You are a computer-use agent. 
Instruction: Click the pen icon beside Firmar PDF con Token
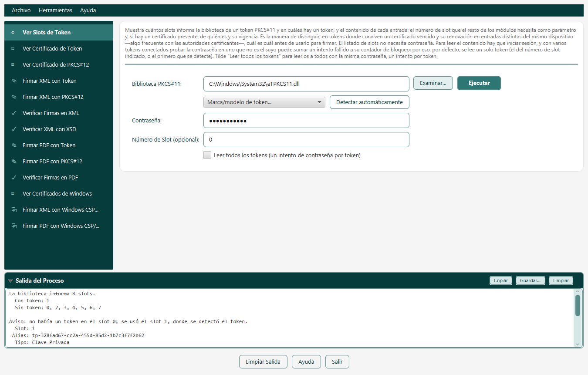click(x=13, y=145)
